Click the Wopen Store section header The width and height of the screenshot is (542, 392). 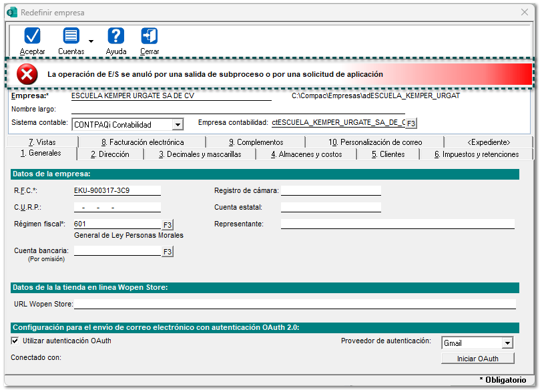click(x=265, y=288)
